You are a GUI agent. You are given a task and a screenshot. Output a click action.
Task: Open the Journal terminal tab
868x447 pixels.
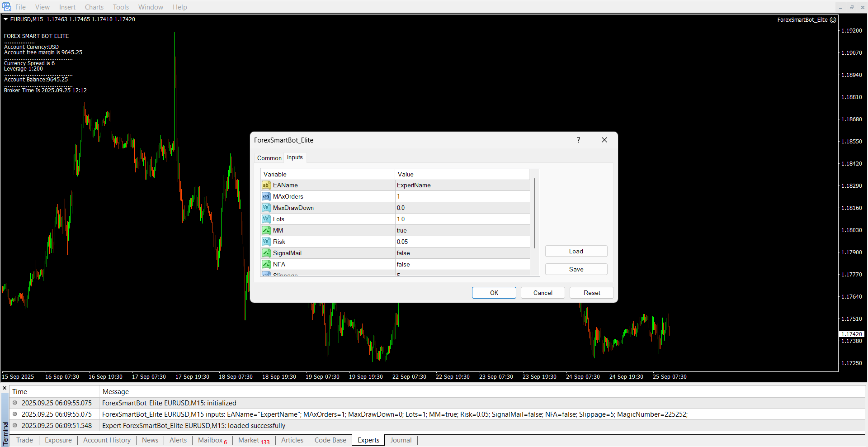tap(401, 440)
